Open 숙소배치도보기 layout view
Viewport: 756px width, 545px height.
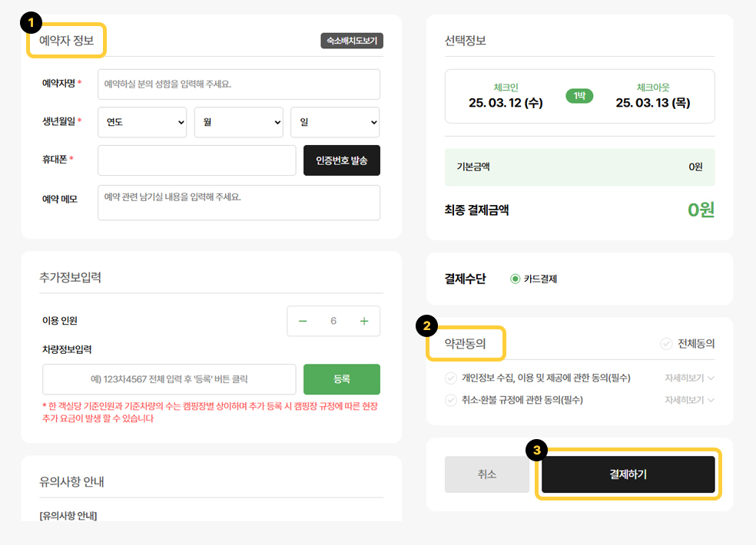tap(352, 41)
